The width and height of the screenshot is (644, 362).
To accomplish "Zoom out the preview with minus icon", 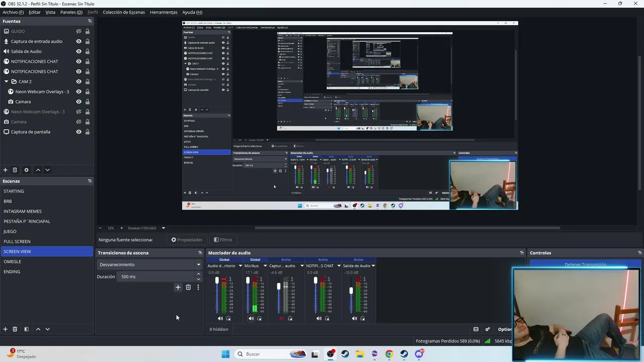I will pos(100,228).
